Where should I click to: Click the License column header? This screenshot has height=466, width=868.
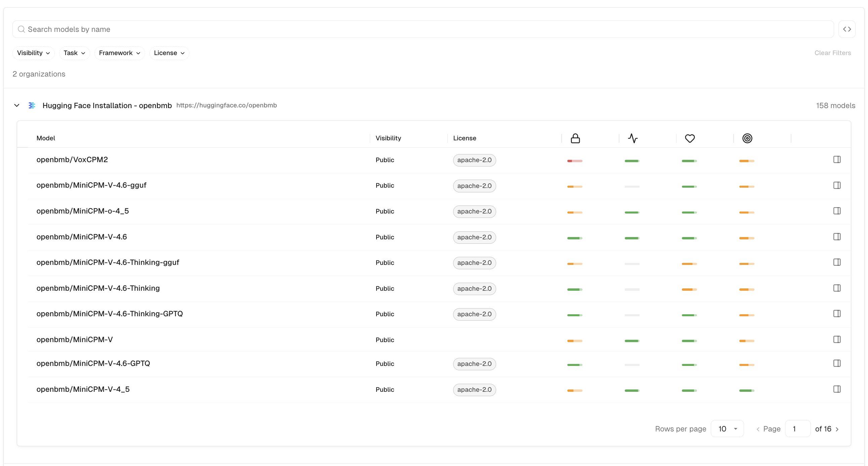[x=465, y=138]
